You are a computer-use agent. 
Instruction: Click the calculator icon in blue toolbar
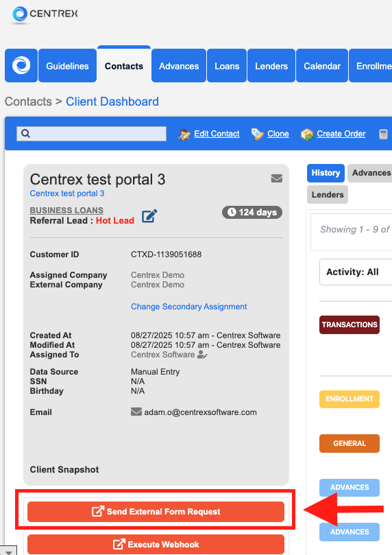pos(383,134)
